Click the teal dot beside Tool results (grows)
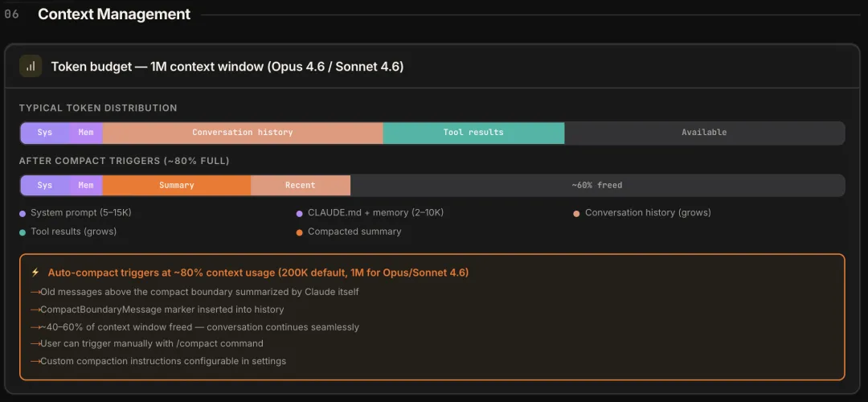This screenshot has height=402, width=868. pyautogui.click(x=23, y=232)
